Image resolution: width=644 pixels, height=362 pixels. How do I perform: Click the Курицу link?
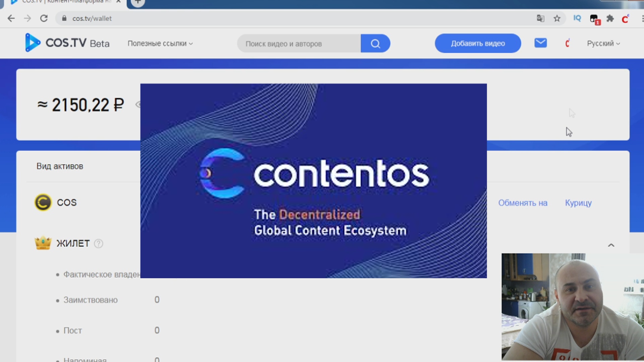click(578, 203)
